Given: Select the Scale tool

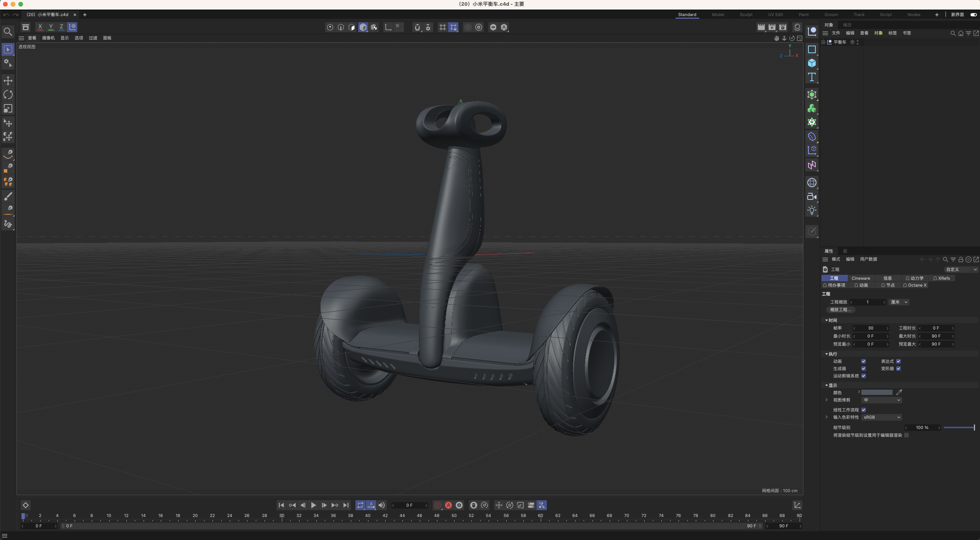Looking at the screenshot, I should pyautogui.click(x=8, y=109).
